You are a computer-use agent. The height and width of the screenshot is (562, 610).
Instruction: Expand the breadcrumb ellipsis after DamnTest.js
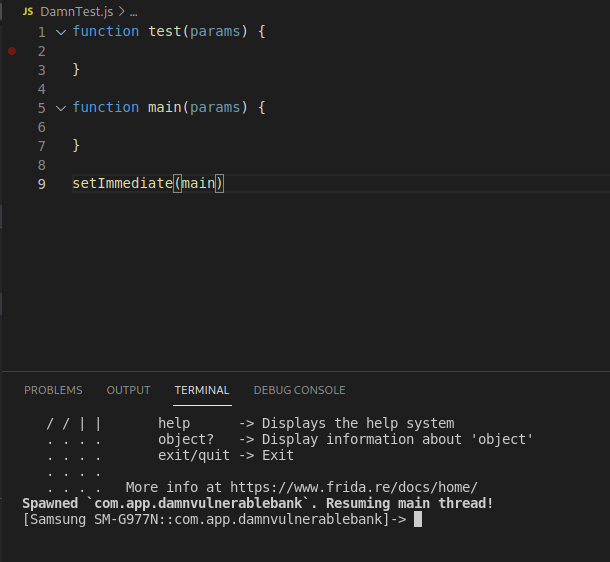click(134, 11)
